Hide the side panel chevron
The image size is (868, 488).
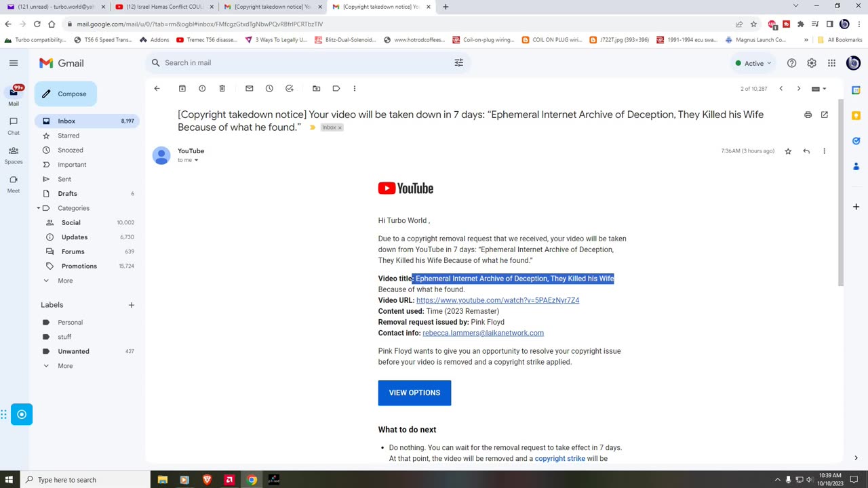[x=856, y=458]
